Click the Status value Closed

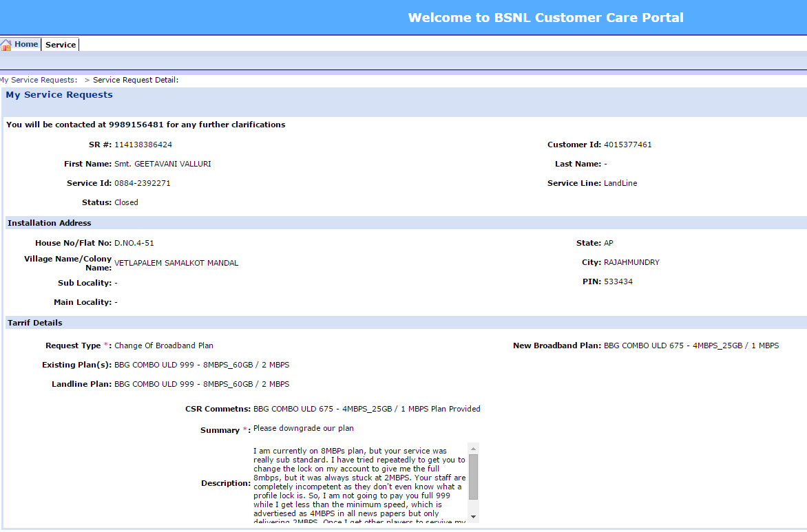pyautogui.click(x=126, y=202)
